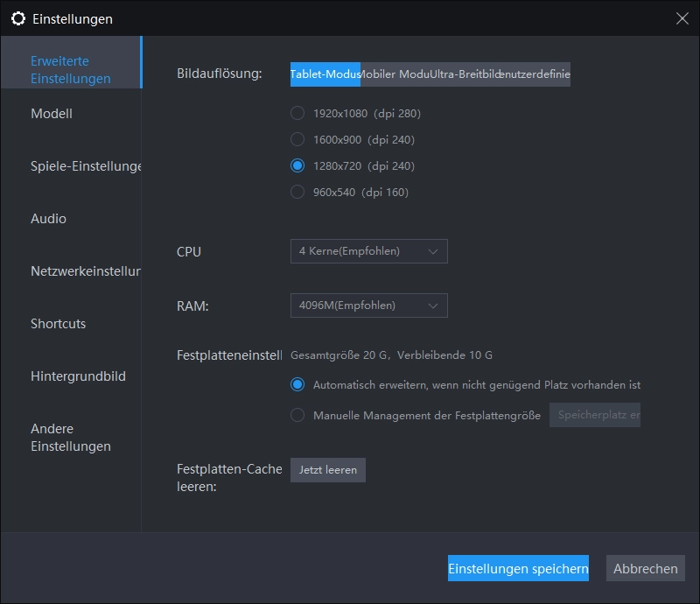Screen dimensions: 700x604
Task: Select the Tablet-Modus resolution tab
Action: coord(325,74)
